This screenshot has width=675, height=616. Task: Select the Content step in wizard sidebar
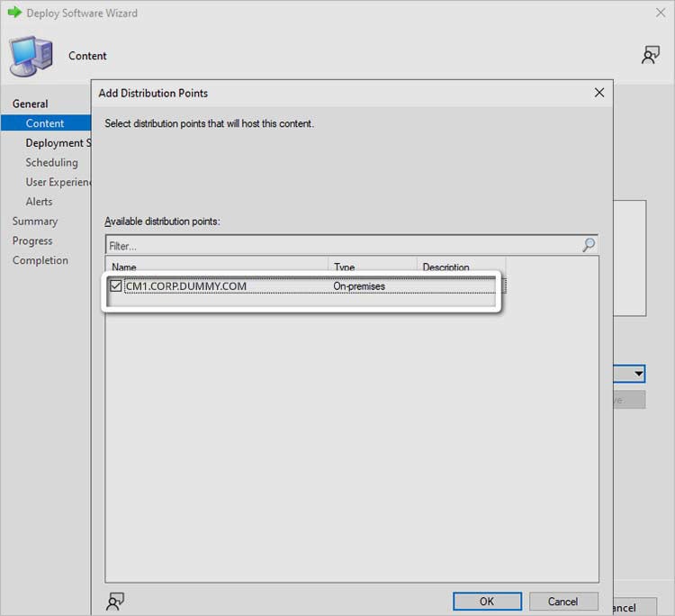46,123
